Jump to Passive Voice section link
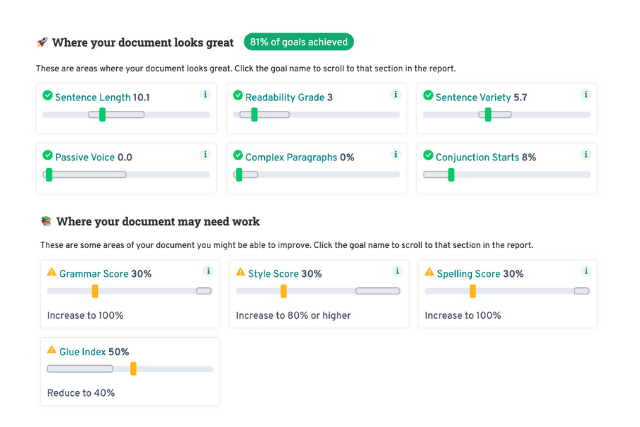 click(85, 157)
